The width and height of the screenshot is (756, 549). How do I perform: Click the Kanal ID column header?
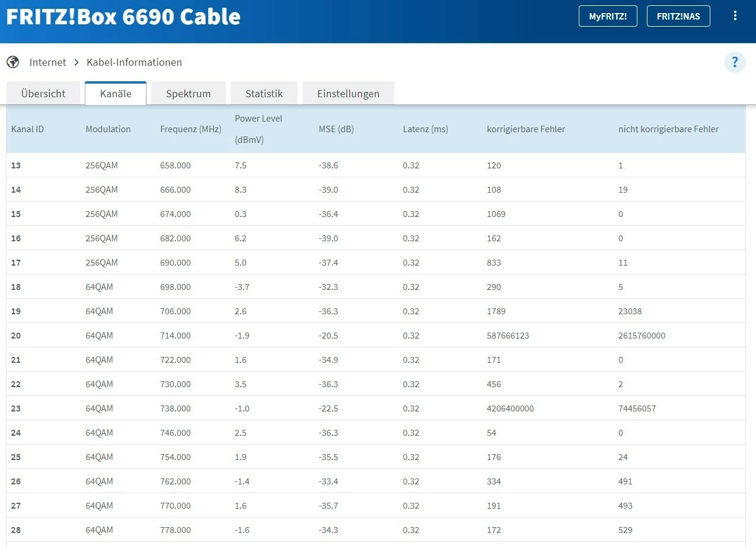[x=28, y=129]
